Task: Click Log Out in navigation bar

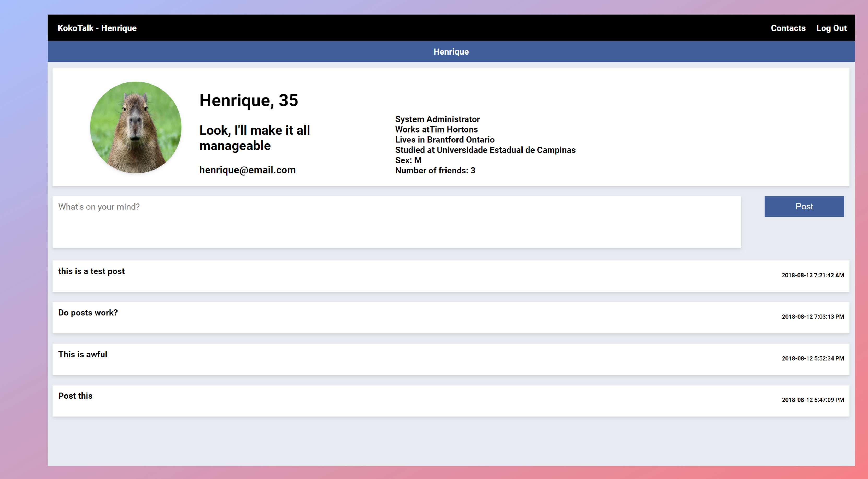Action: tap(831, 28)
